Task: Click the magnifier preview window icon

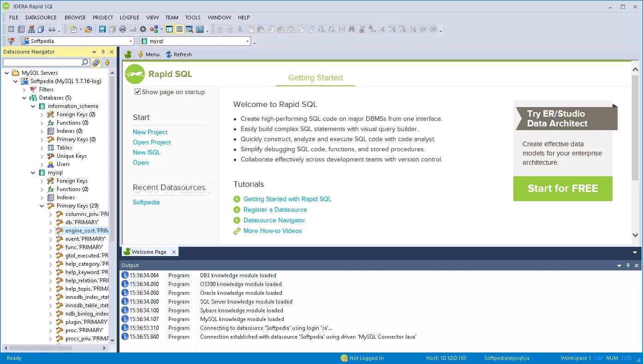Action: click(x=189, y=29)
